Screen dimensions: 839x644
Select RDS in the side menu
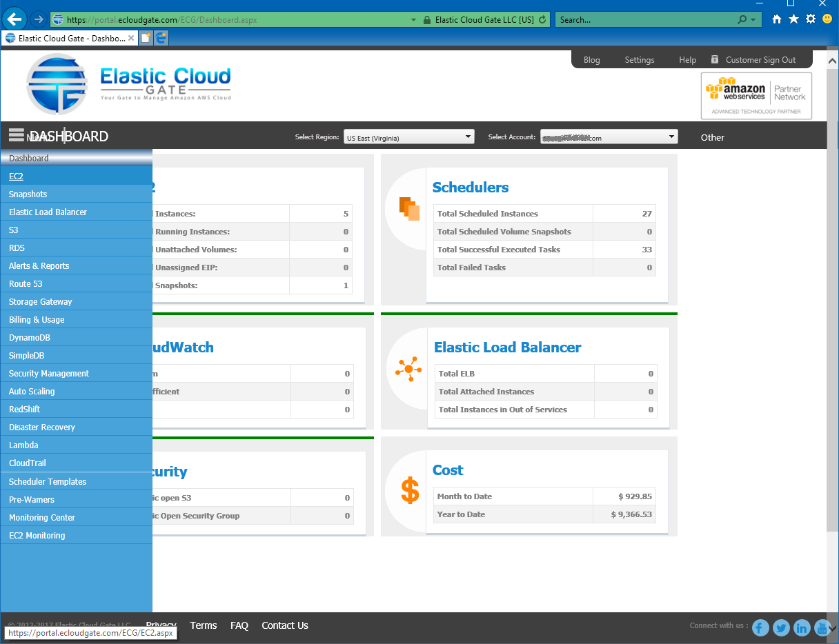[x=76, y=248]
